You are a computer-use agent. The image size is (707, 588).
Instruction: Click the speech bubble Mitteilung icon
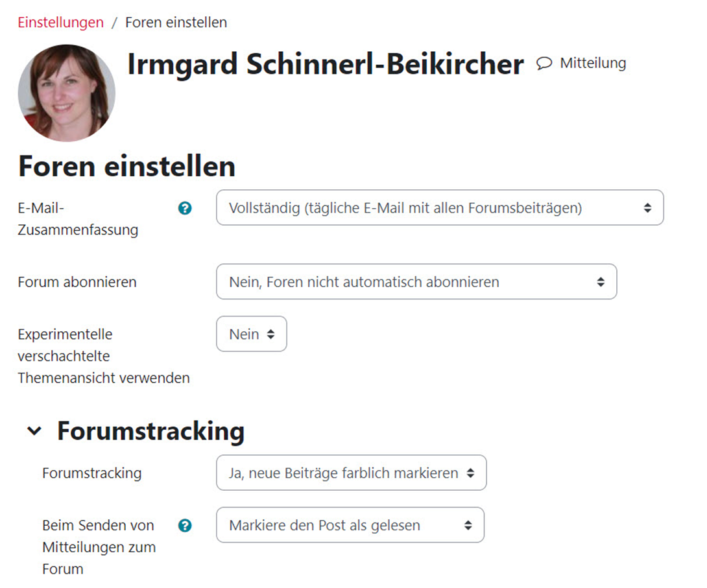click(x=544, y=63)
